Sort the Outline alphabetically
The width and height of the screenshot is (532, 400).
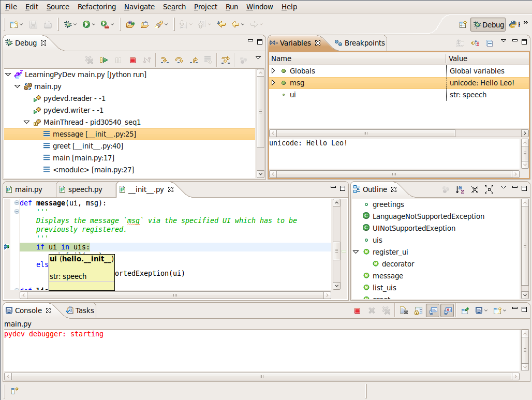[460, 190]
